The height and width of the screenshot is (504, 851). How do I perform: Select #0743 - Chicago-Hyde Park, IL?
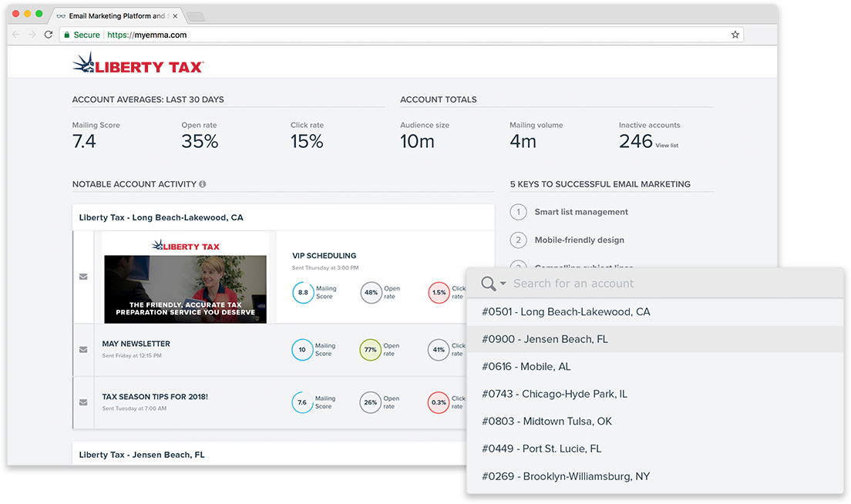(x=655, y=394)
